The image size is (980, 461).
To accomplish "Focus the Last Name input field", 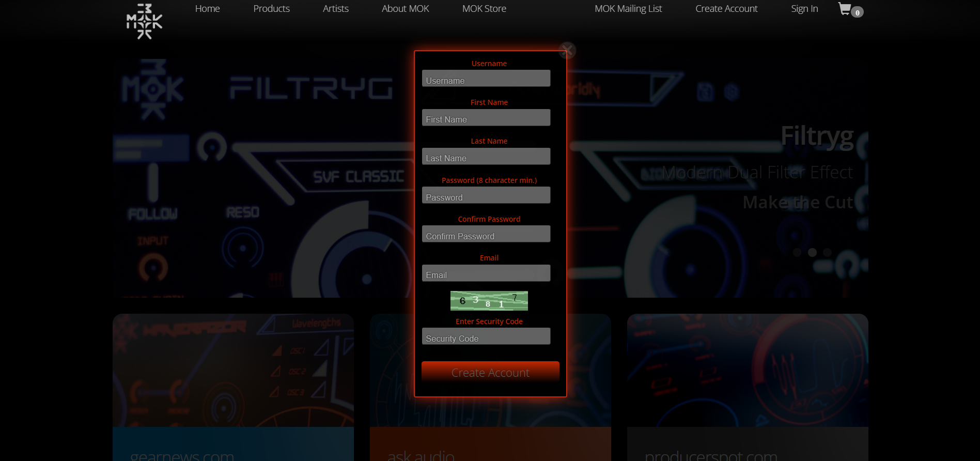I will point(486,156).
